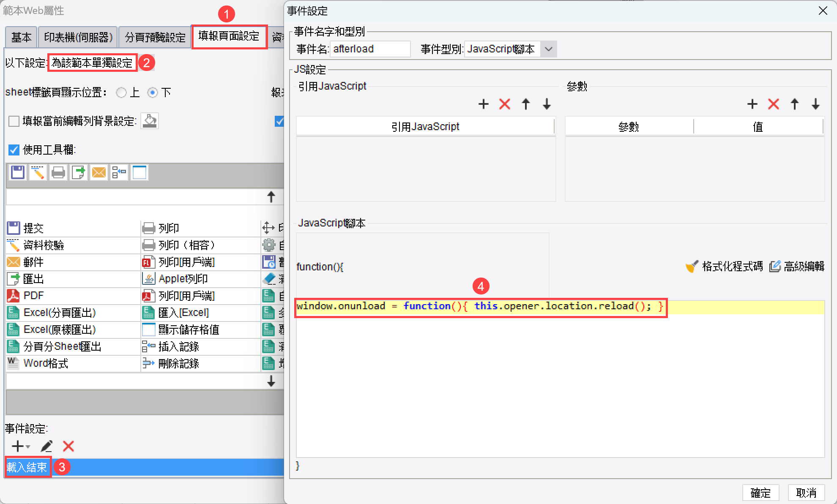The width and height of the screenshot is (837, 504).
Task: Click the afterload event name input field
Action: 370,49
